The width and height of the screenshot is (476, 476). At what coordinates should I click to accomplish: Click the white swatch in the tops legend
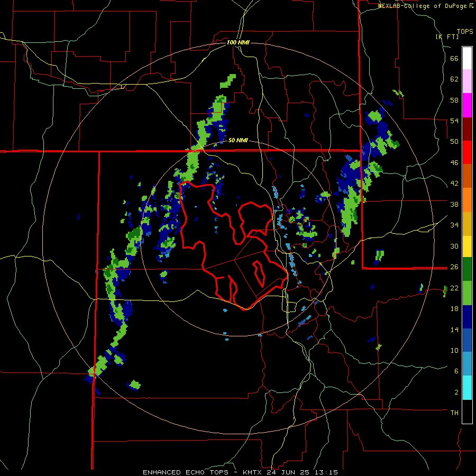(467, 58)
